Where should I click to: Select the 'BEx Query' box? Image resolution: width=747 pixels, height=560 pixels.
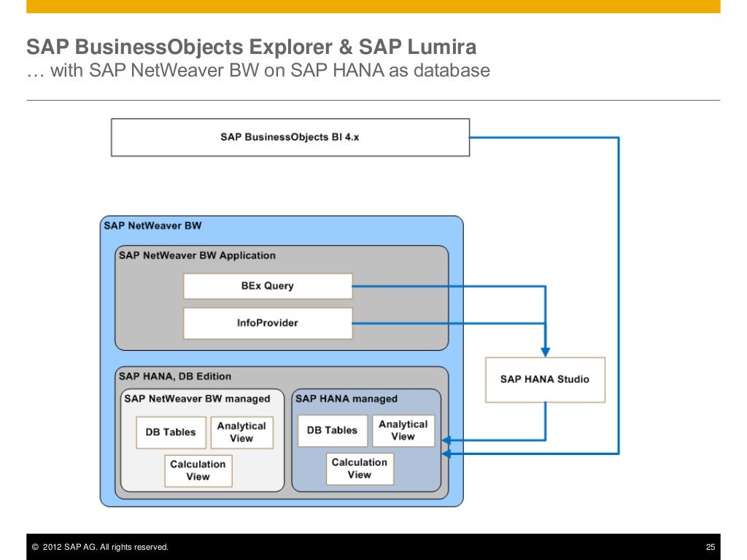[268, 286]
